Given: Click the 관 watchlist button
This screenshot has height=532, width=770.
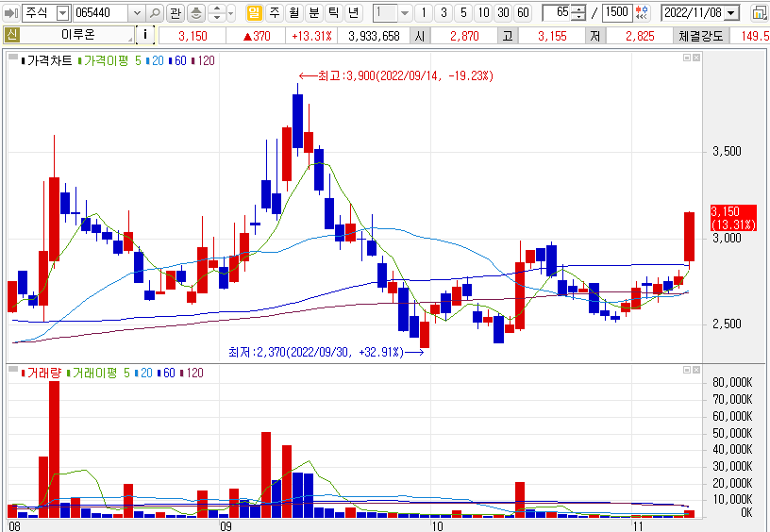Looking at the screenshot, I should point(175,13).
